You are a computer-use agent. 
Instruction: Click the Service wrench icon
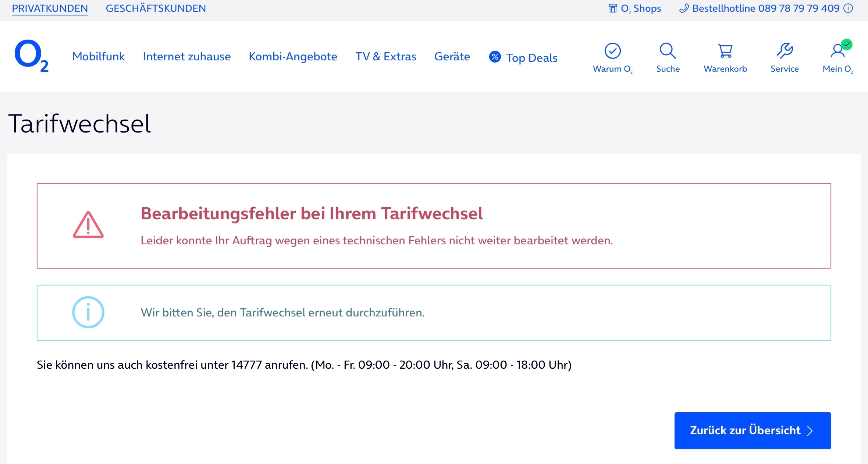tap(785, 51)
